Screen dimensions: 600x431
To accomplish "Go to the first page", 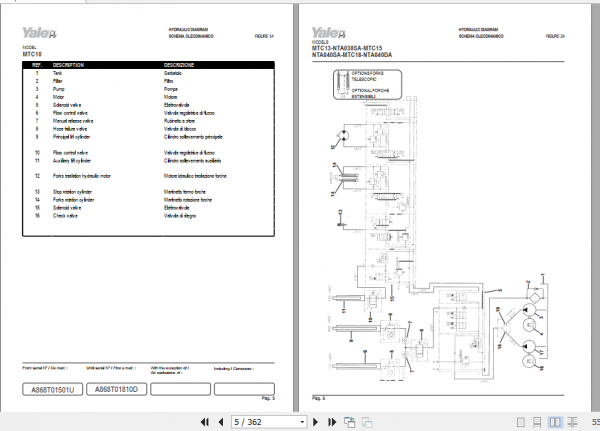I will (x=205, y=422).
